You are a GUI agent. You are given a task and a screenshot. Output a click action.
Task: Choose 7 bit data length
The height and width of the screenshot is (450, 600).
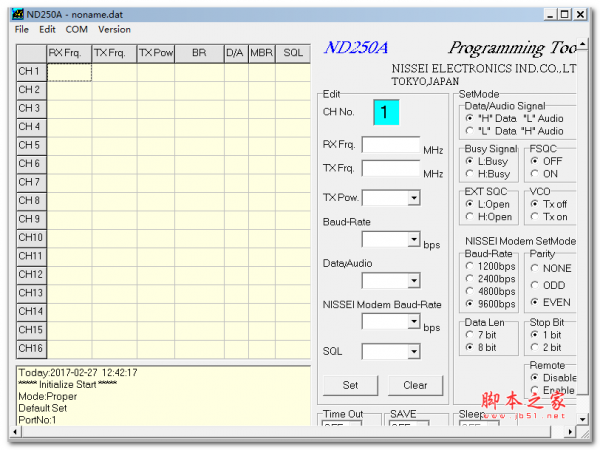click(481, 335)
